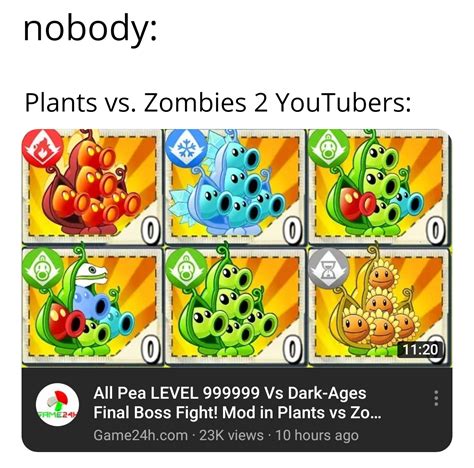Open the All Pea LEVEL 999999 video title
474x468 pixels.
[237, 403]
